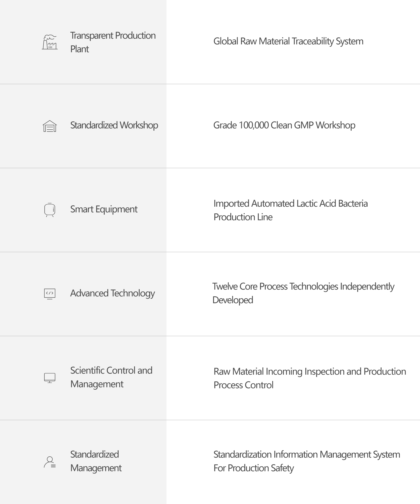The width and height of the screenshot is (420, 504).
Task: Click the code monitor icon beside Advanced Technology
Action: coord(50,294)
